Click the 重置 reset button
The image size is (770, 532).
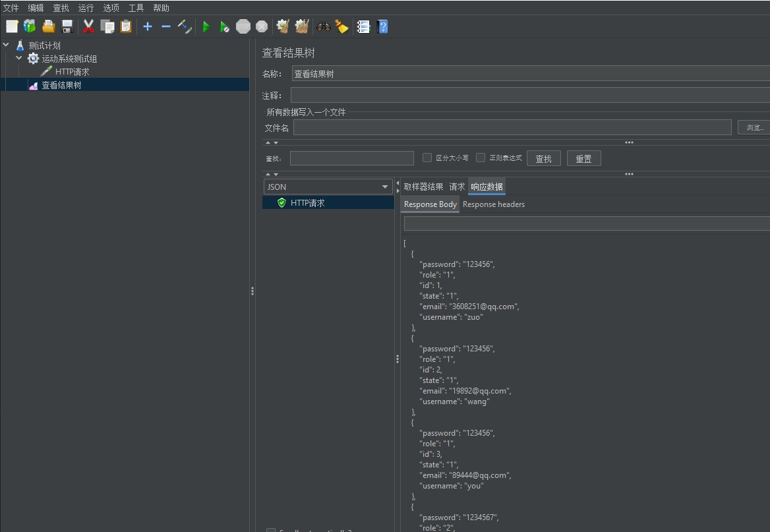tap(583, 158)
